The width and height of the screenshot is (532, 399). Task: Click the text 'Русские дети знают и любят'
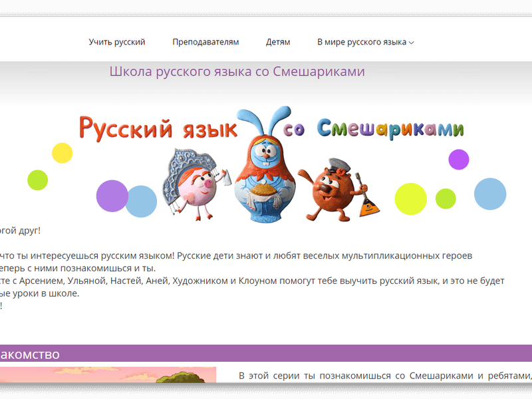(237, 255)
